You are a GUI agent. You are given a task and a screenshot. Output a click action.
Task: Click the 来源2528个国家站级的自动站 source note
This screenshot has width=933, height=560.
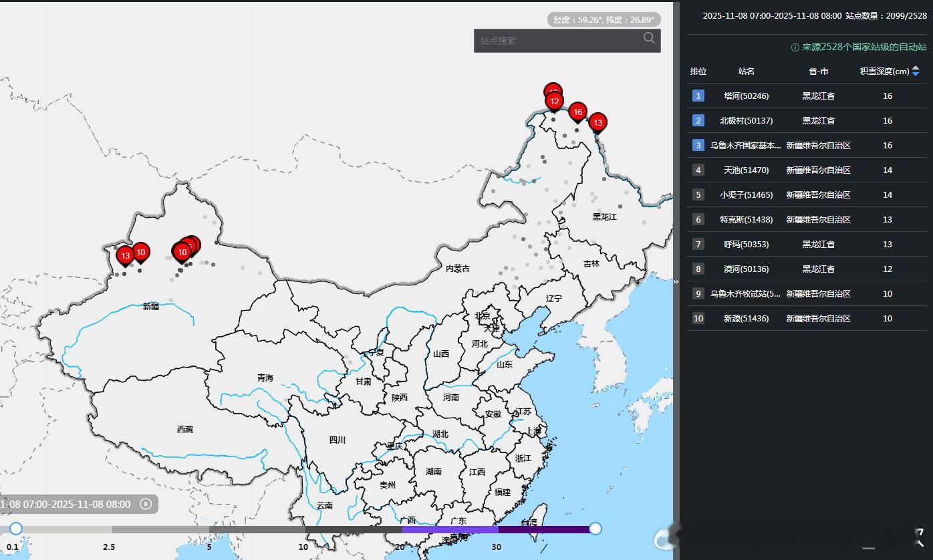864,47
